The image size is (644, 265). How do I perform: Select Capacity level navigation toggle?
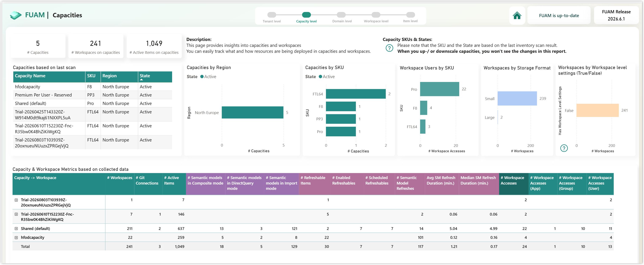click(306, 15)
